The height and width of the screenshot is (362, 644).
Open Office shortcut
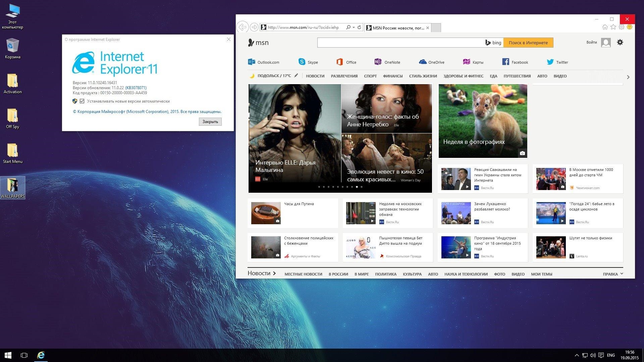pos(346,62)
